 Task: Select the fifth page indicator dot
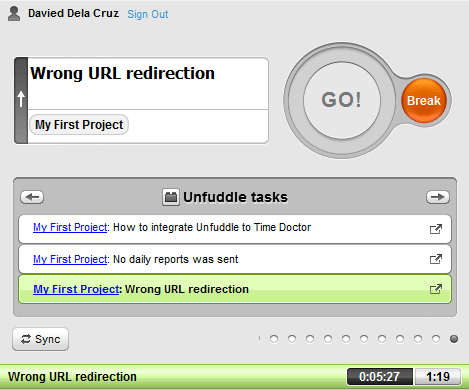click(x=346, y=339)
